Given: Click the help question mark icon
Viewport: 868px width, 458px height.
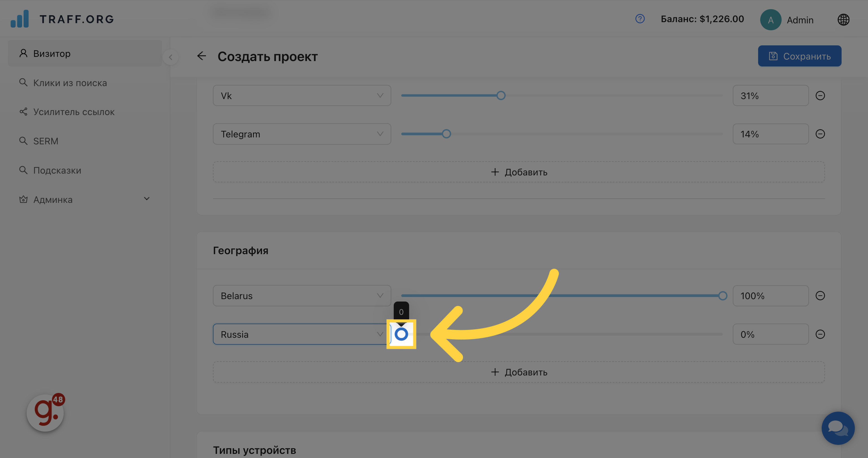Looking at the screenshot, I should tap(640, 19).
